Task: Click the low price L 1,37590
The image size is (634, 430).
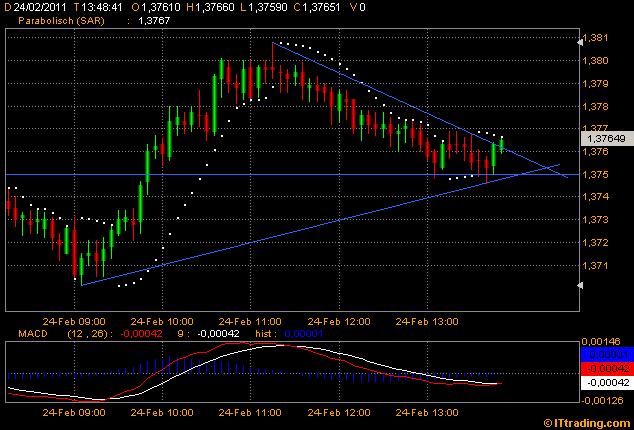Action: click(x=264, y=7)
